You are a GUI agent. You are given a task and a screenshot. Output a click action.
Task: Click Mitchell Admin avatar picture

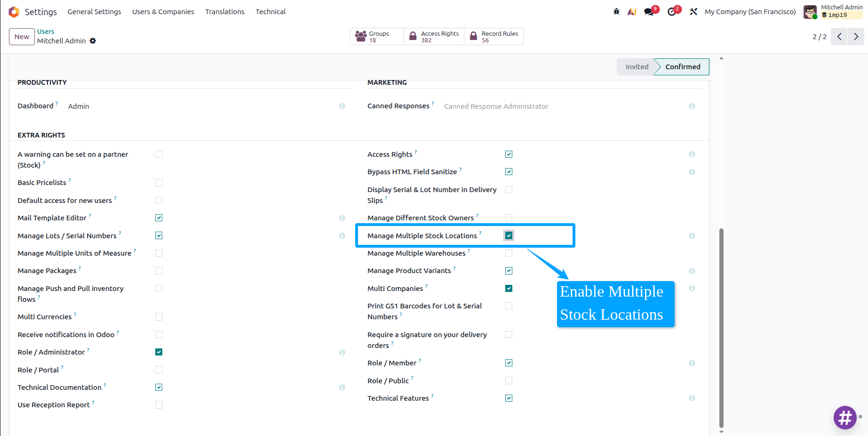pyautogui.click(x=810, y=12)
